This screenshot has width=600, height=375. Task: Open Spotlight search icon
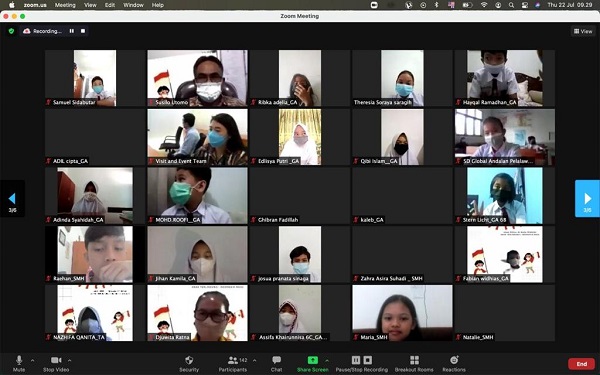511,5
